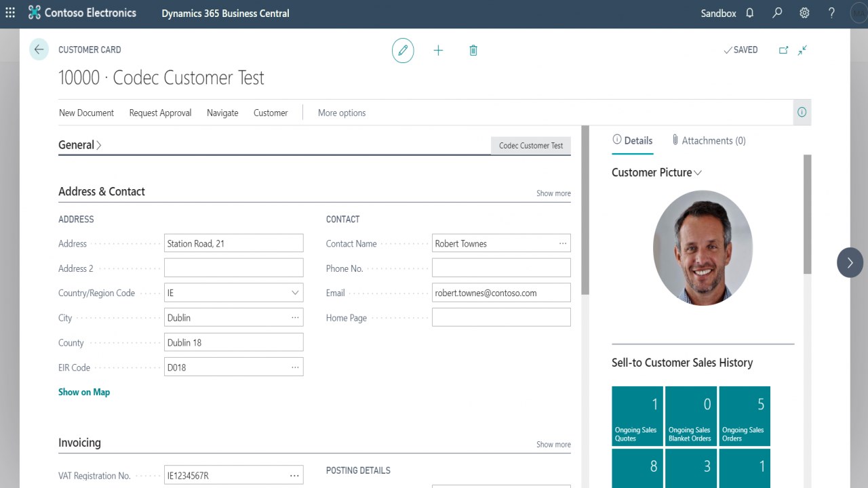Click the Address field
This screenshot has width=868, height=488.
coord(233,243)
